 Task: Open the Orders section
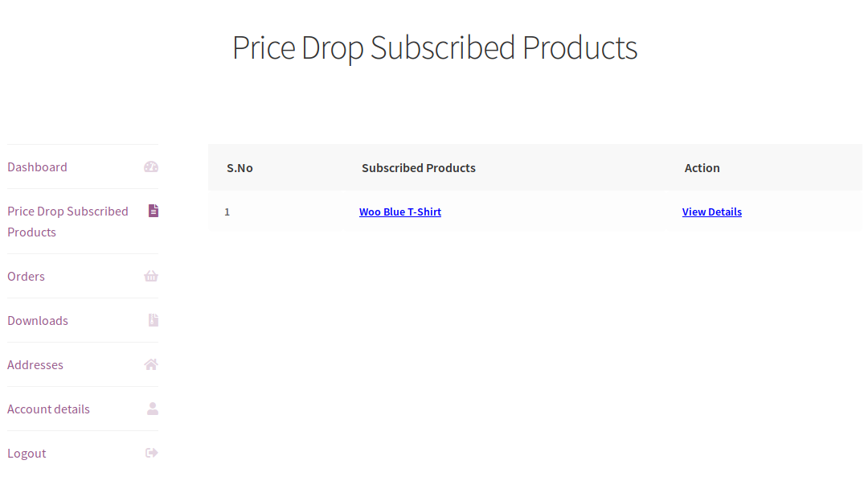(x=26, y=276)
